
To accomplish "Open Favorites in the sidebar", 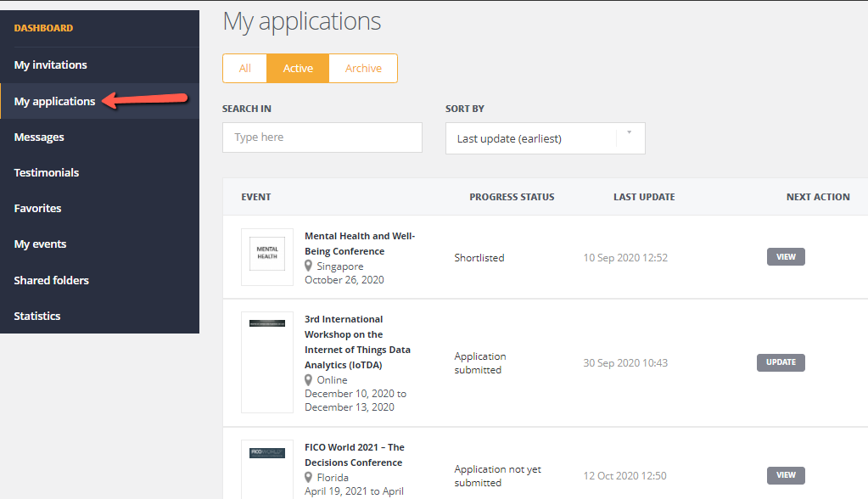I will pos(37,208).
